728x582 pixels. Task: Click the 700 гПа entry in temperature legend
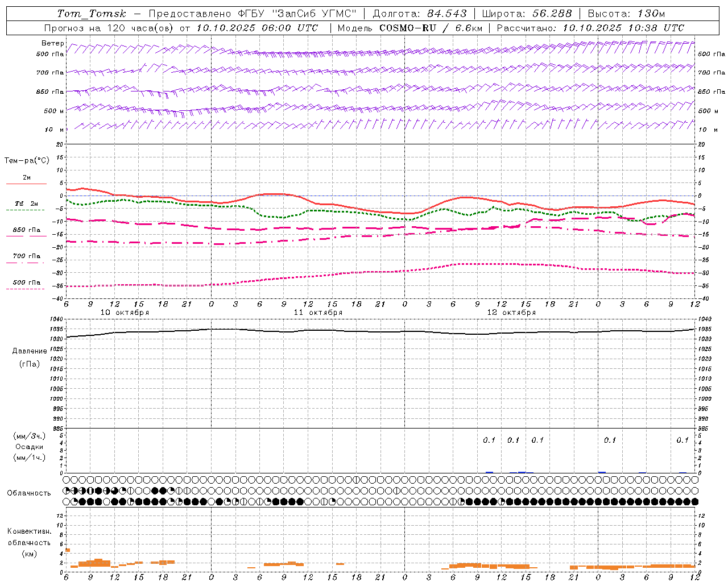coord(26,256)
